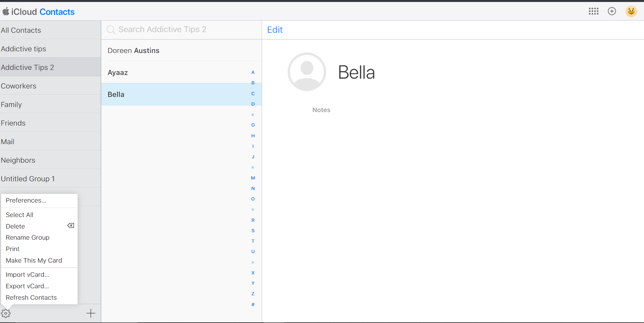Click the Apple iCloud logo
This screenshot has height=323, width=644.
6,12
